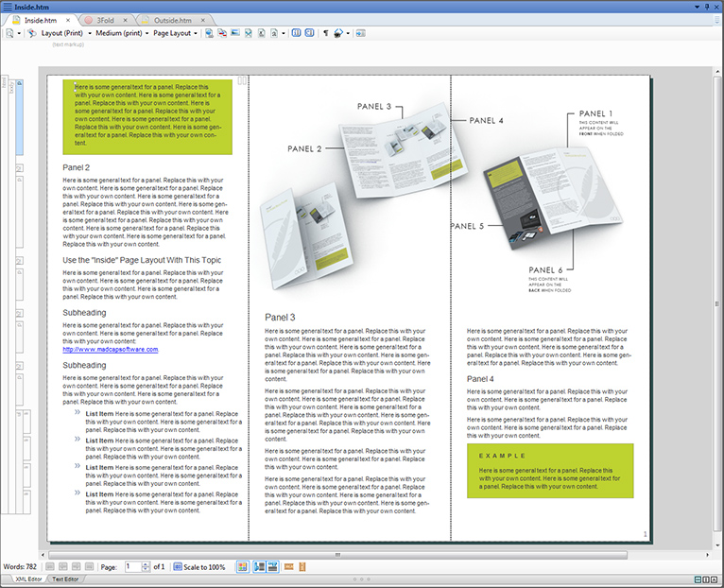Click the last toolbar icon on the right
Screen dimensions: 724x588
click(x=361, y=33)
